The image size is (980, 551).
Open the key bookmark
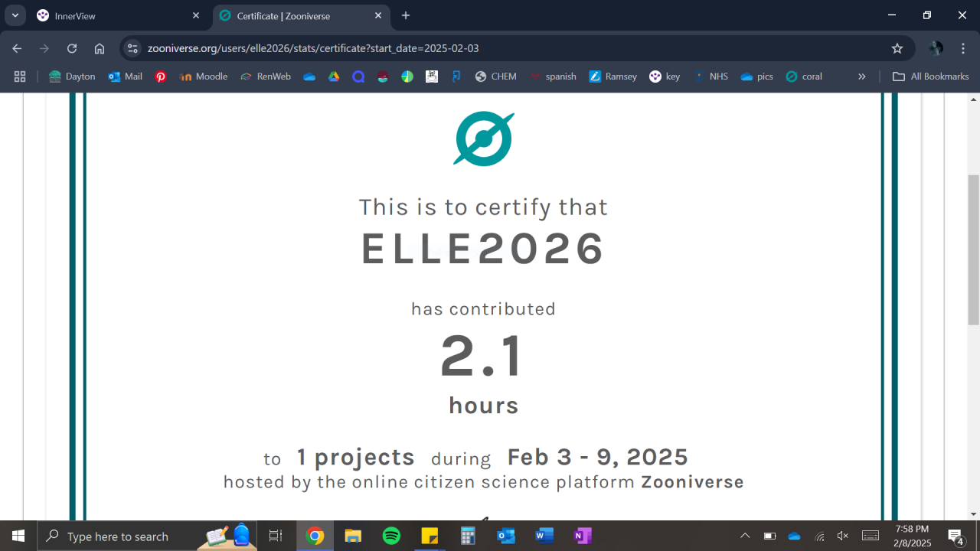(665, 77)
